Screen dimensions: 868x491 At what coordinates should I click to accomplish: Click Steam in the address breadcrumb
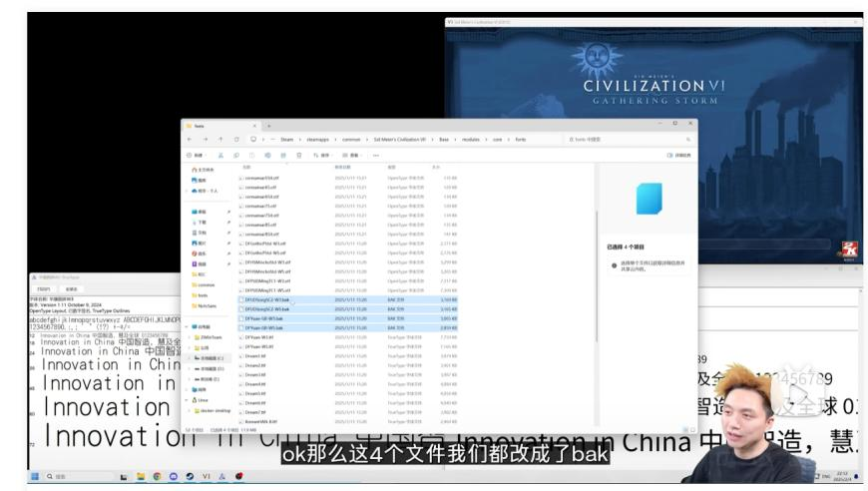[x=286, y=140]
